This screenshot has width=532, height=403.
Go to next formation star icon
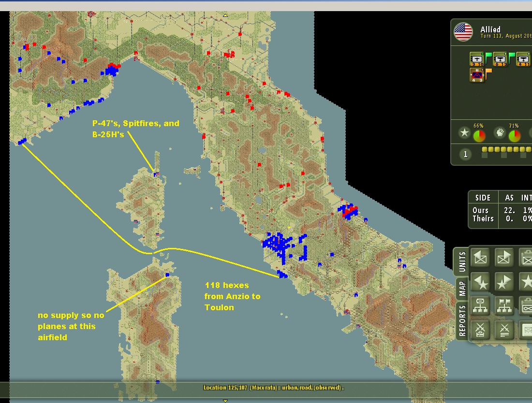[503, 282]
